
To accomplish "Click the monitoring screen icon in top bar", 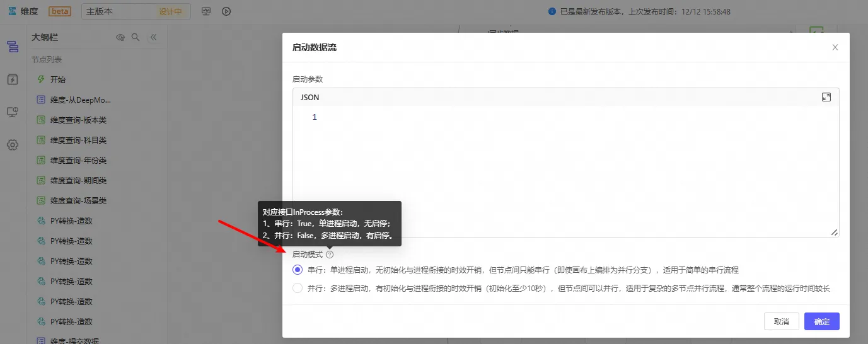I will [x=206, y=11].
